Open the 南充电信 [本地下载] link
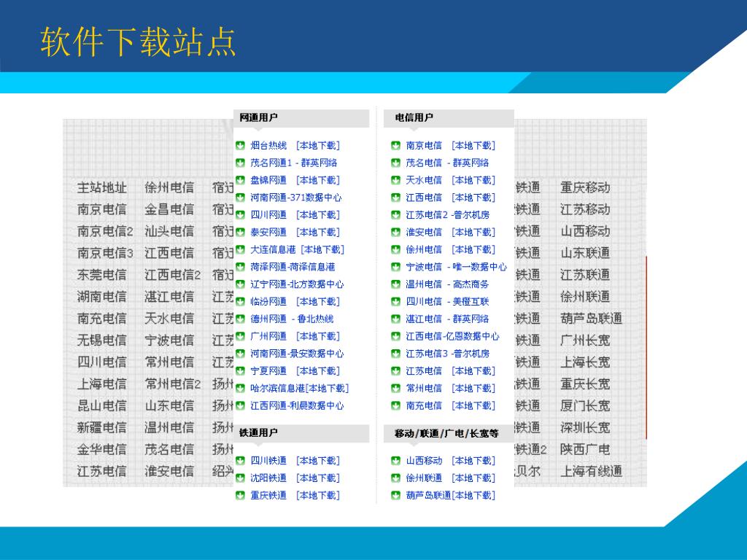The width and height of the screenshot is (747, 560). pyautogui.click(x=450, y=405)
